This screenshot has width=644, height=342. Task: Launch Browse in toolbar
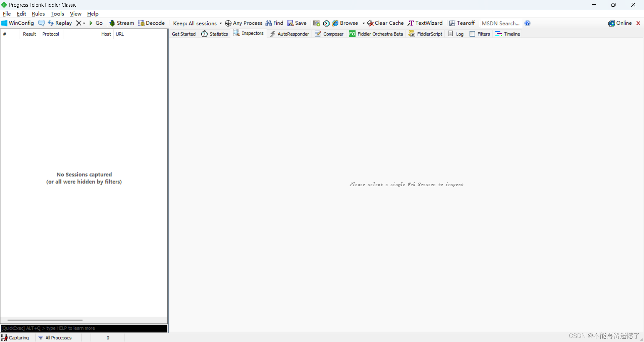pyautogui.click(x=345, y=23)
